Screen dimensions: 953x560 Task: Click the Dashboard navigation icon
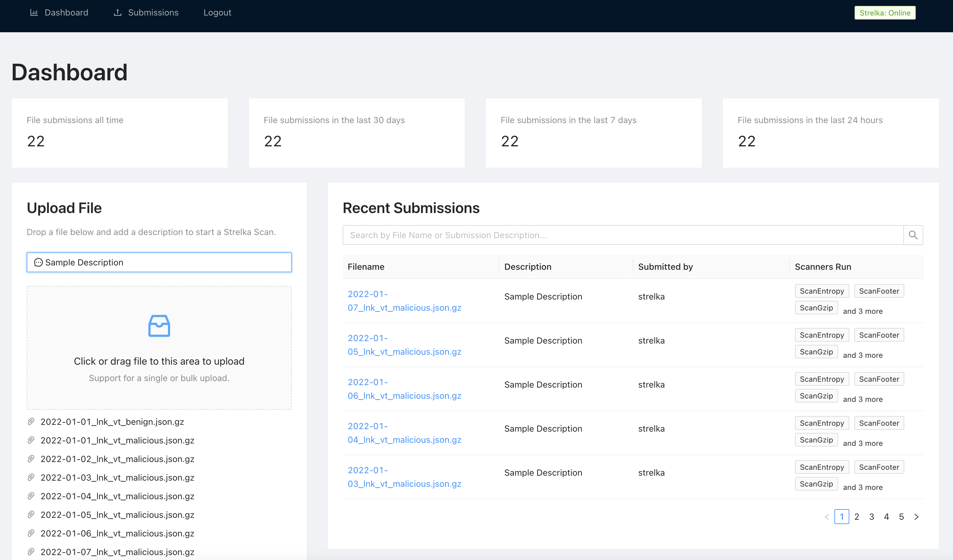tap(34, 12)
